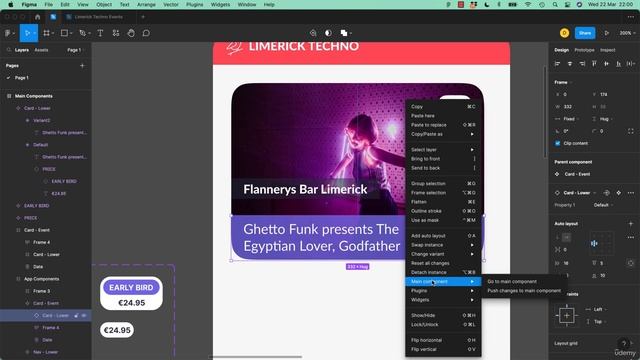Select the Hand tool

click(131, 33)
